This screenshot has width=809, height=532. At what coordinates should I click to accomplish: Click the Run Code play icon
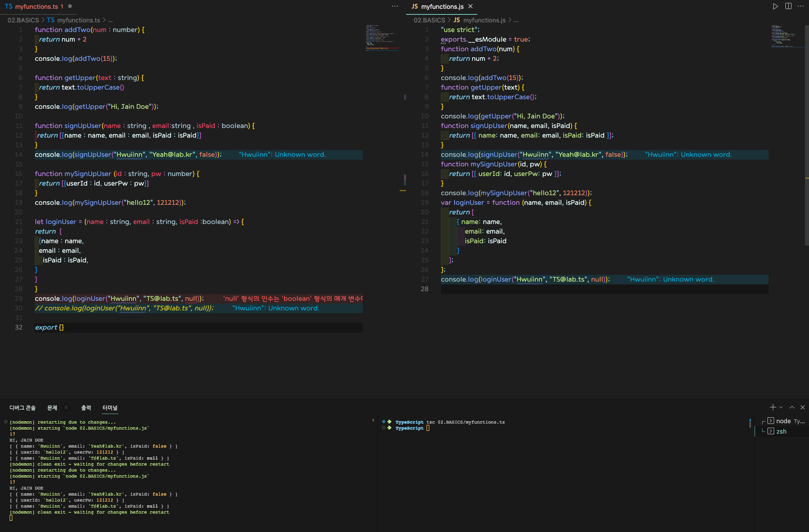click(775, 6)
